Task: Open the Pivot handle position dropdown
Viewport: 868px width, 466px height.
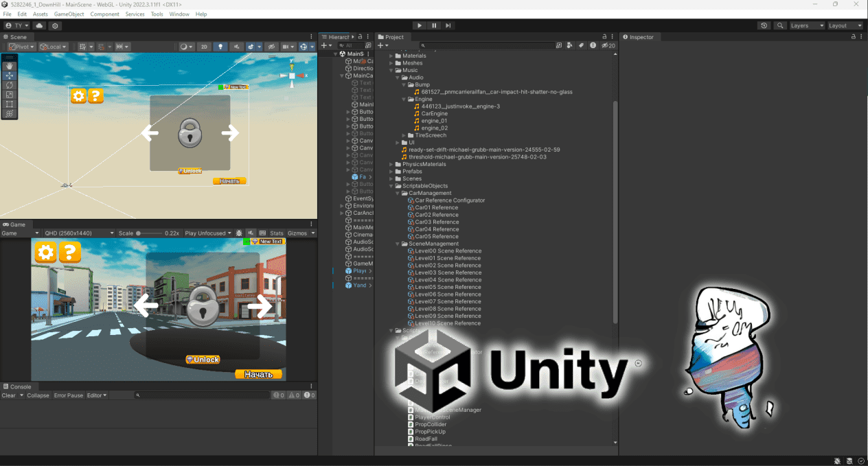Action: coord(22,47)
